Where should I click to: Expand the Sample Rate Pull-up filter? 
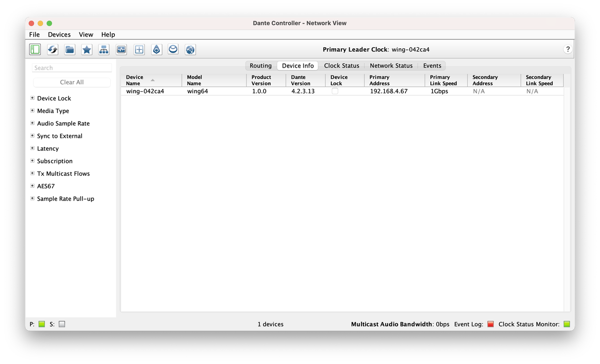pyautogui.click(x=32, y=198)
